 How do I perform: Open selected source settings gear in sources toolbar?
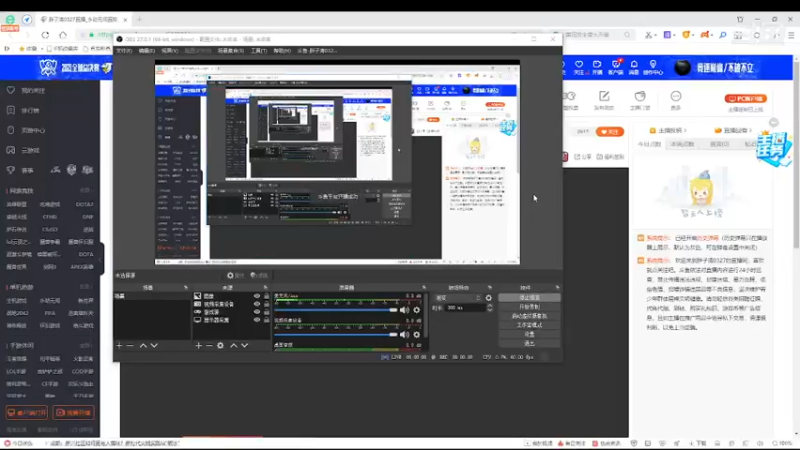(220, 345)
